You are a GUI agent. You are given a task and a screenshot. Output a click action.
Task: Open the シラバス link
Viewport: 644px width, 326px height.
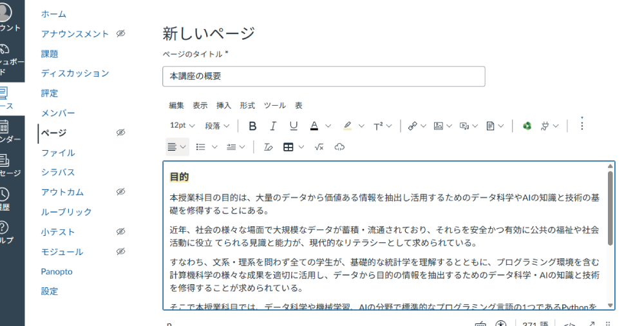pos(58,172)
